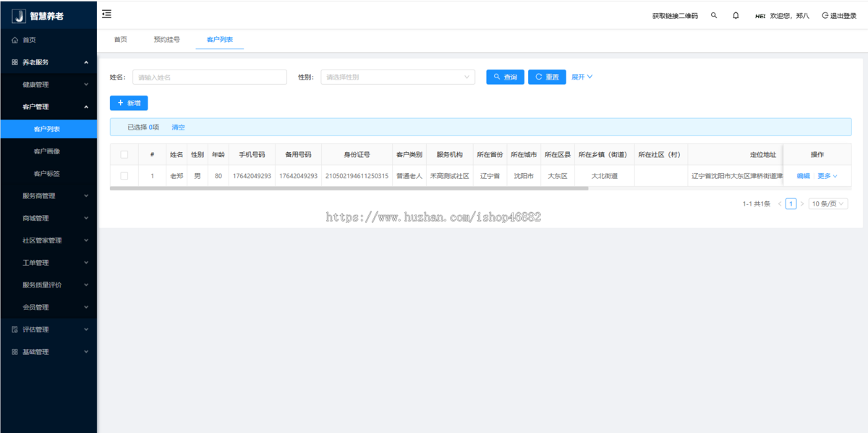
Task: Click the 查询 search button
Action: (x=505, y=77)
